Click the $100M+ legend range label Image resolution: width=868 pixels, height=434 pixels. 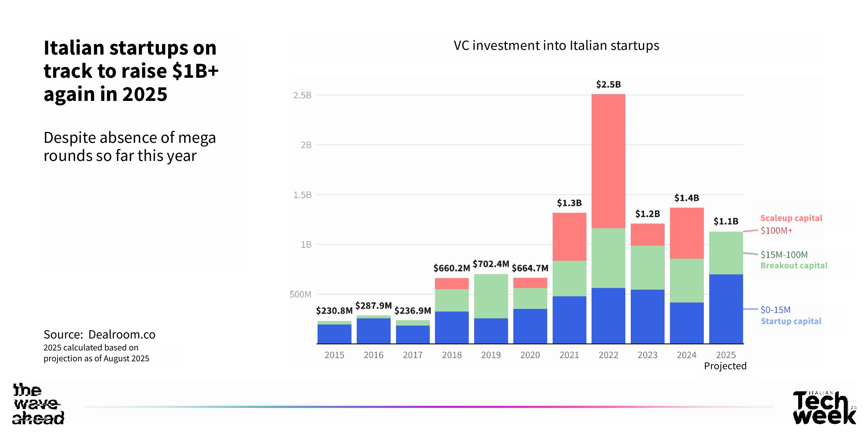tap(776, 230)
